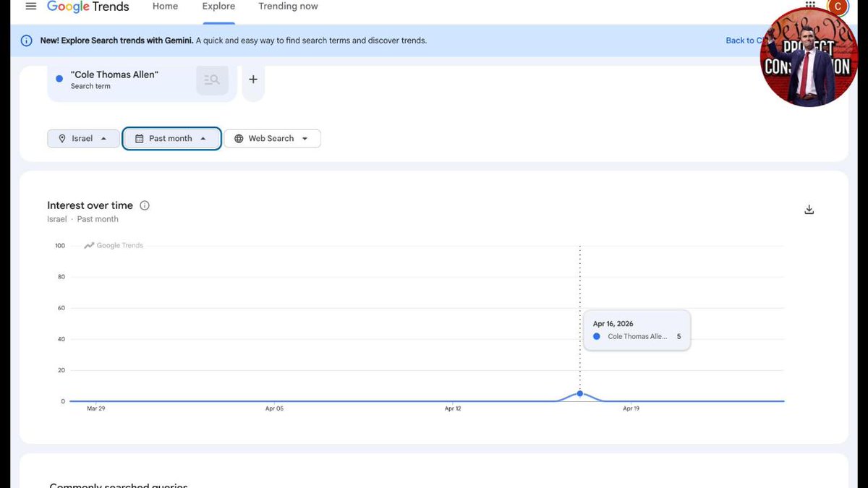Select the Explore tab

click(x=218, y=7)
